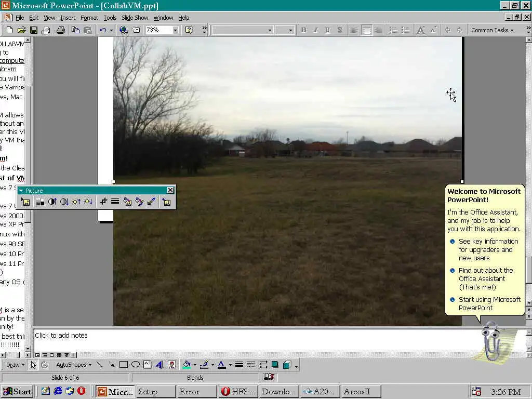The image size is (532, 399).
Task: Switch to the Setup taskbar button
Action: pyautogui.click(x=155, y=392)
